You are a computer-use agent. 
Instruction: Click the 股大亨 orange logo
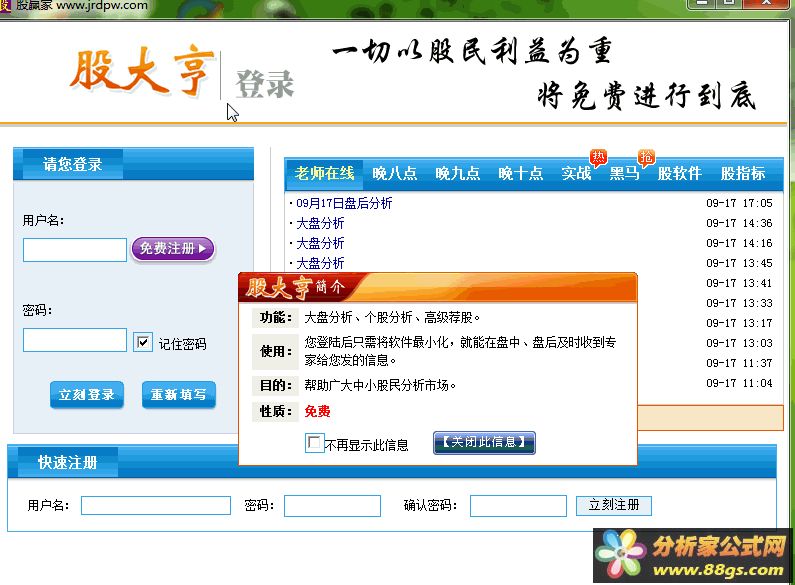coord(141,71)
